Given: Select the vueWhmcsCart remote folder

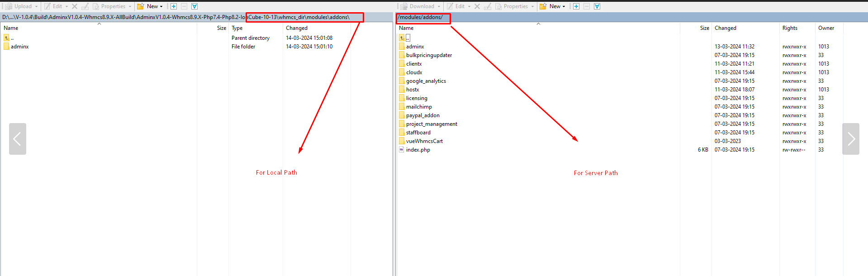Looking at the screenshot, I should [x=424, y=141].
